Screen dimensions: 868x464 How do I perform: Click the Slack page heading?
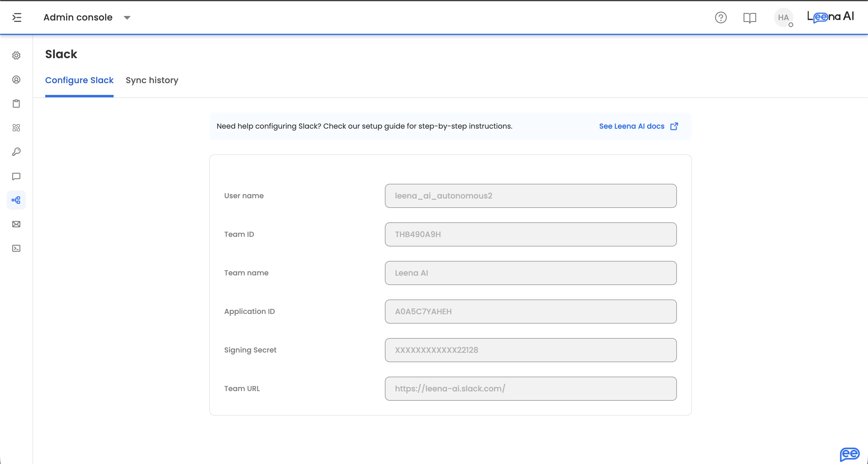61,54
